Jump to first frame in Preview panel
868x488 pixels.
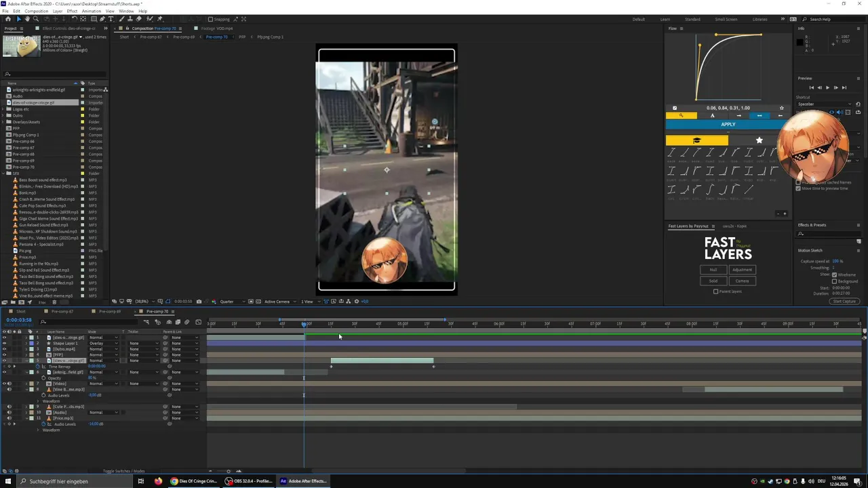811,87
